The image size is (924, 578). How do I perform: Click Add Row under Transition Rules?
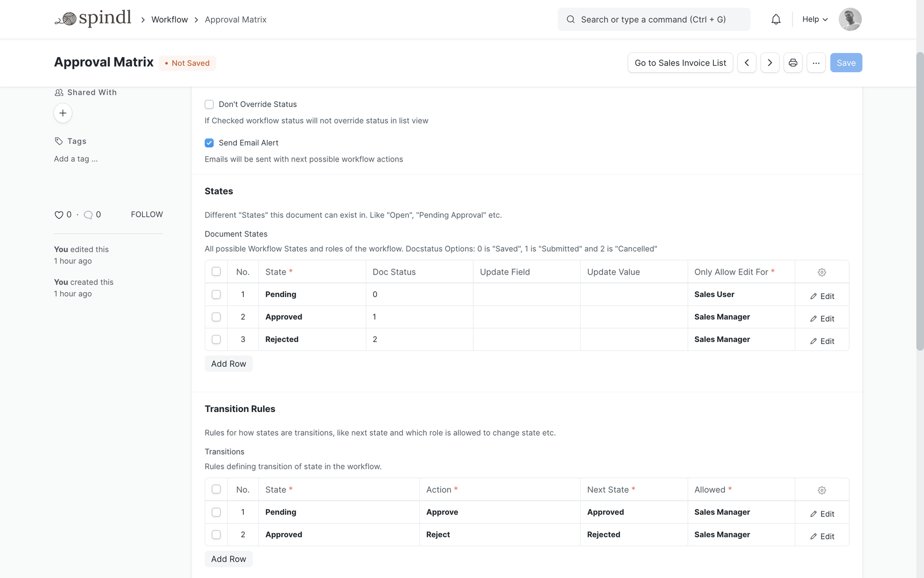pyautogui.click(x=228, y=559)
